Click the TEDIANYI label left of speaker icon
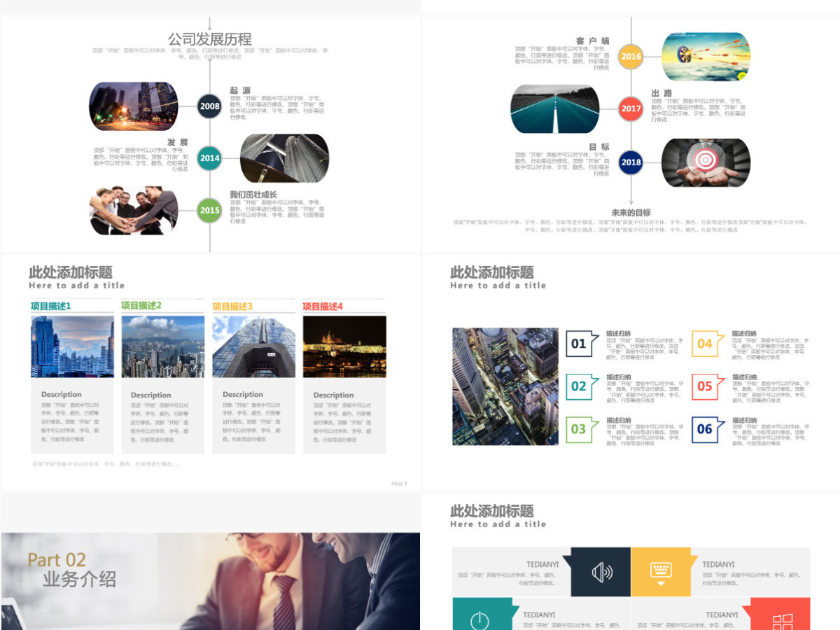 pyautogui.click(x=542, y=564)
